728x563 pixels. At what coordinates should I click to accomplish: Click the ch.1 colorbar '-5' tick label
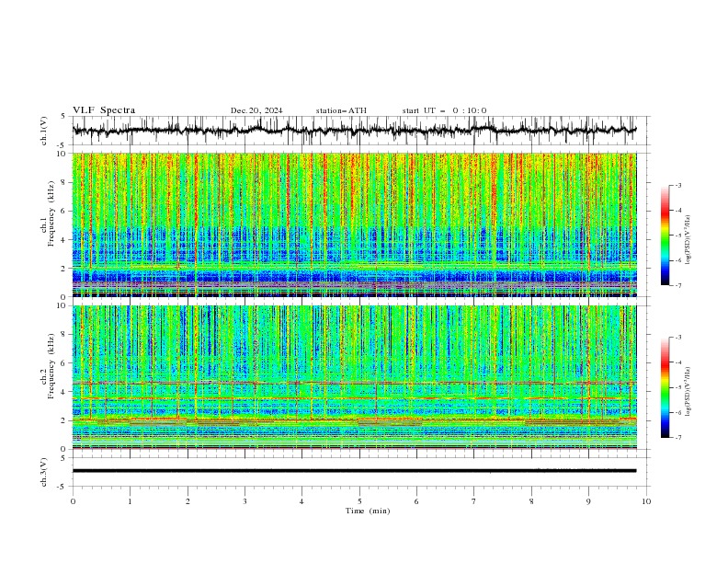677,236
